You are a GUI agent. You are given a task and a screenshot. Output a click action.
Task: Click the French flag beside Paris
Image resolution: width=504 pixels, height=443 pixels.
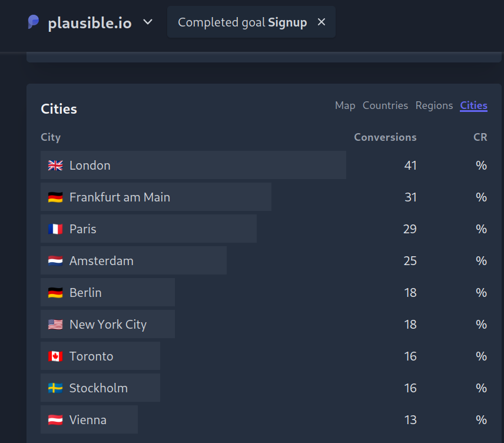coord(55,229)
